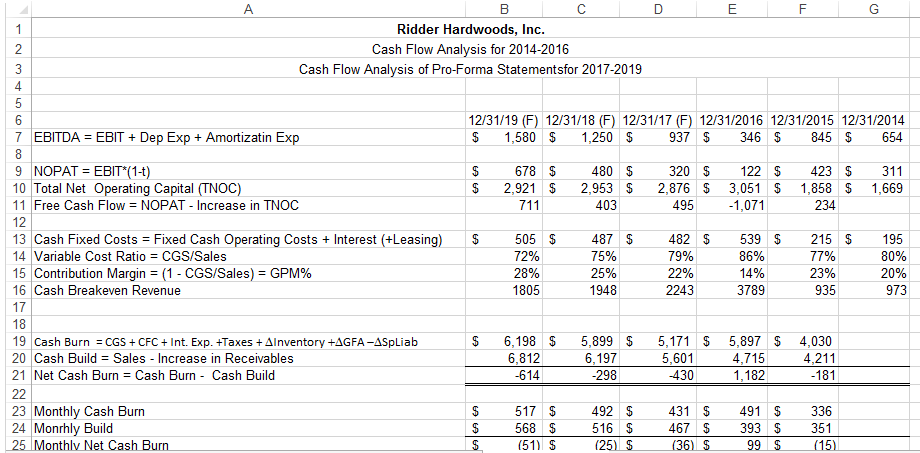
Task: Select column E header
Action: point(731,9)
